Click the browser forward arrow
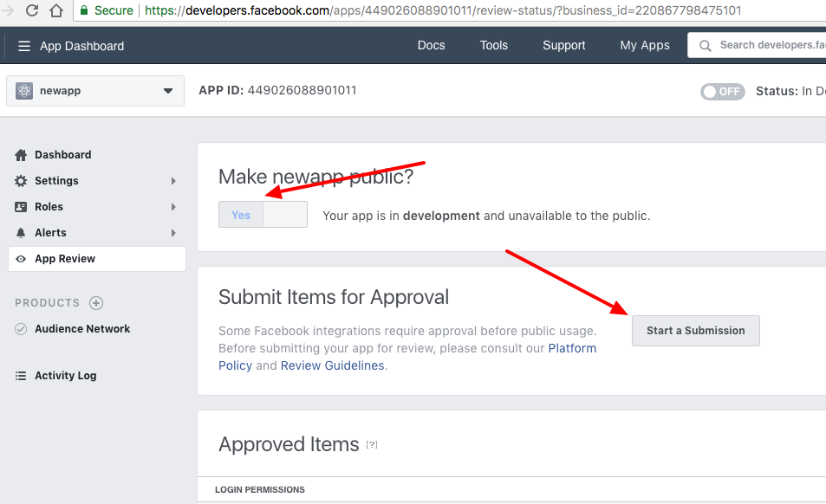826x504 pixels. [8, 10]
